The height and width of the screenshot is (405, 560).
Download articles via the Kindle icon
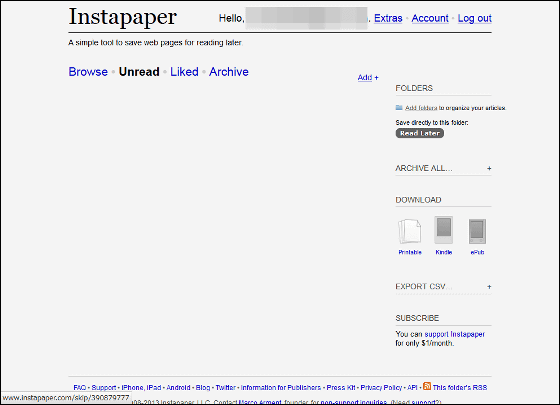[x=444, y=230]
